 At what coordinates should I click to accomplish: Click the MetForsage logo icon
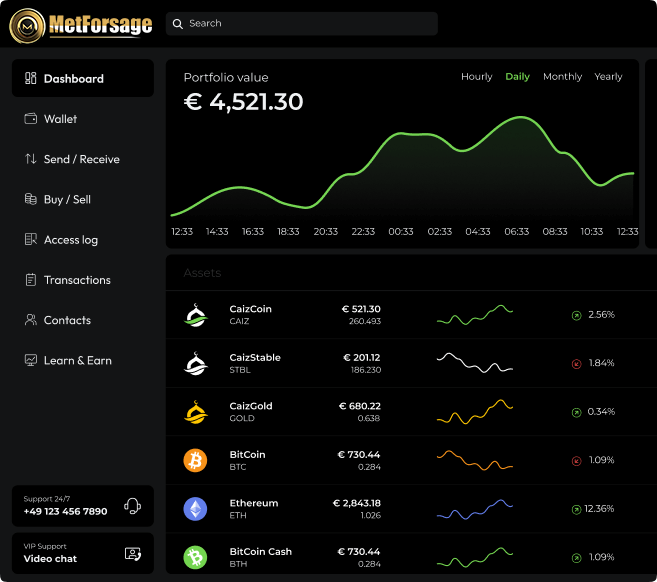click(27, 24)
